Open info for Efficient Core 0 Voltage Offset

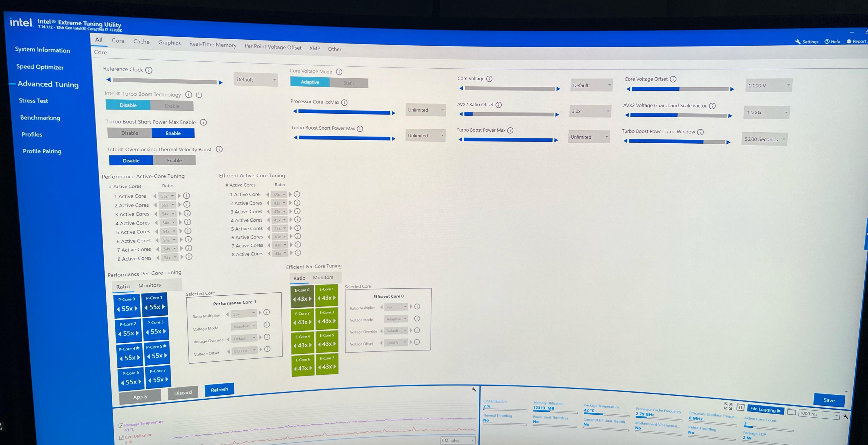(417, 342)
